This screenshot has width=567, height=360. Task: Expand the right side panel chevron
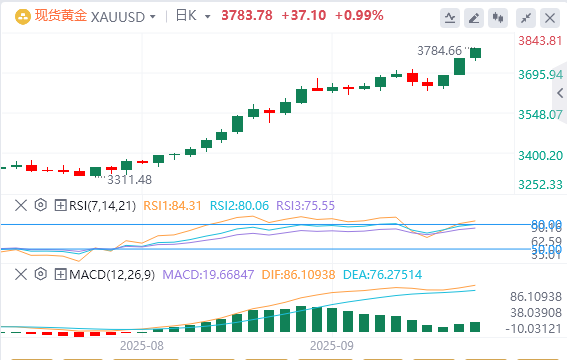[x=560, y=93]
